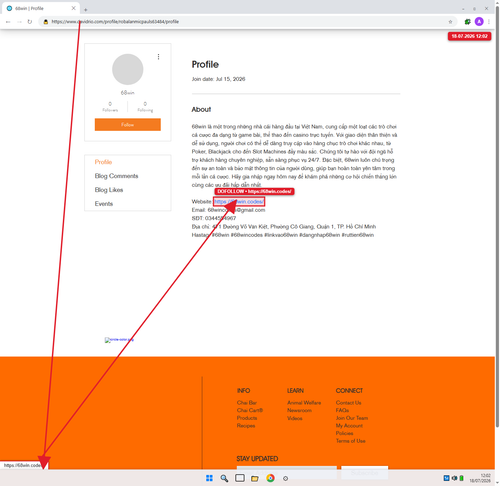The image size is (500, 486).
Task: Open footer Chai Cart link
Action: coord(250,410)
